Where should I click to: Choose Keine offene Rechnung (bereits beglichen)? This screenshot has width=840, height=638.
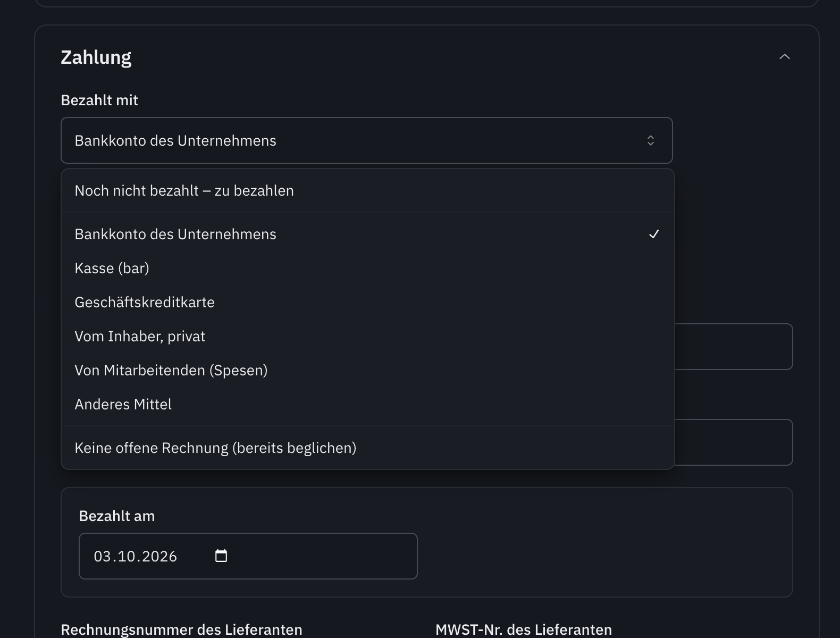368,448
